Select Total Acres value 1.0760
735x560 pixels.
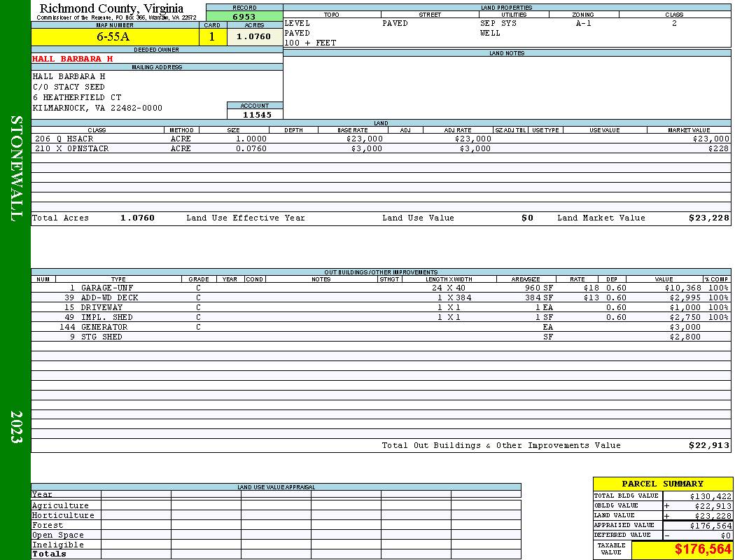[137, 218]
